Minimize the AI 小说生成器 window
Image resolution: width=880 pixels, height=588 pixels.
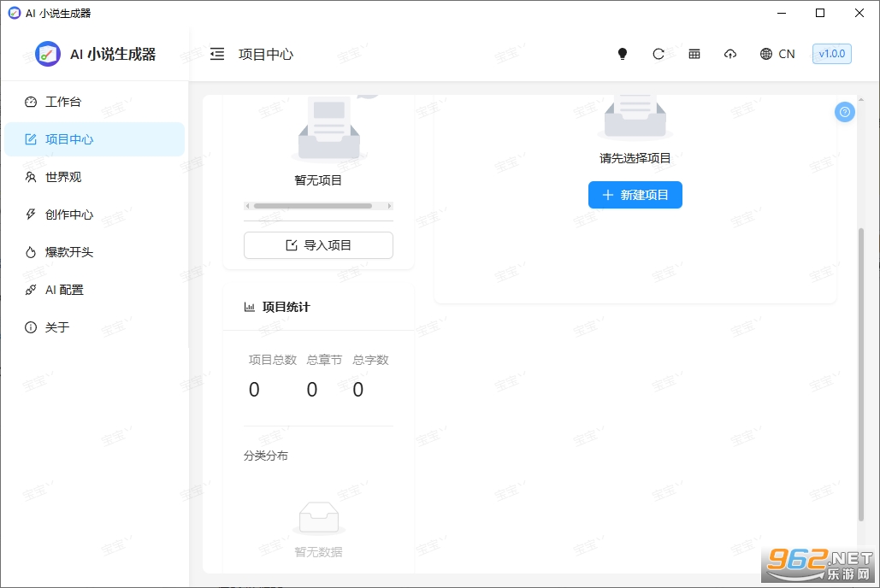pos(782,13)
